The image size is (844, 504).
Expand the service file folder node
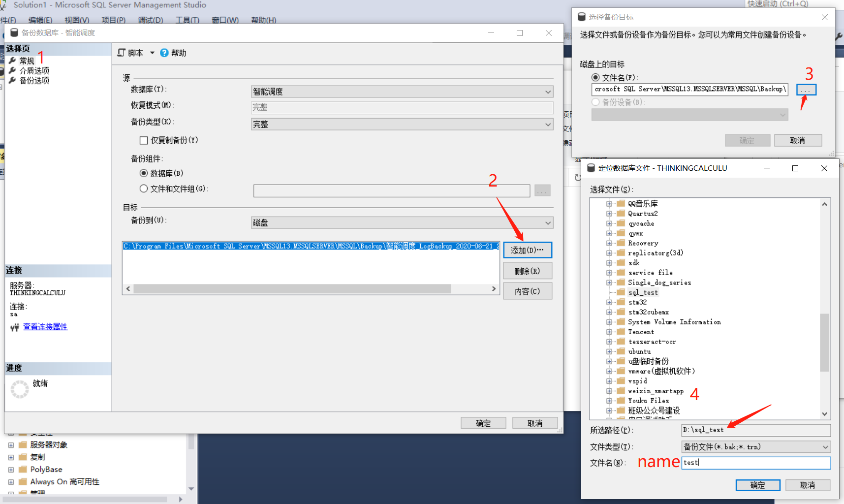coord(609,272)
